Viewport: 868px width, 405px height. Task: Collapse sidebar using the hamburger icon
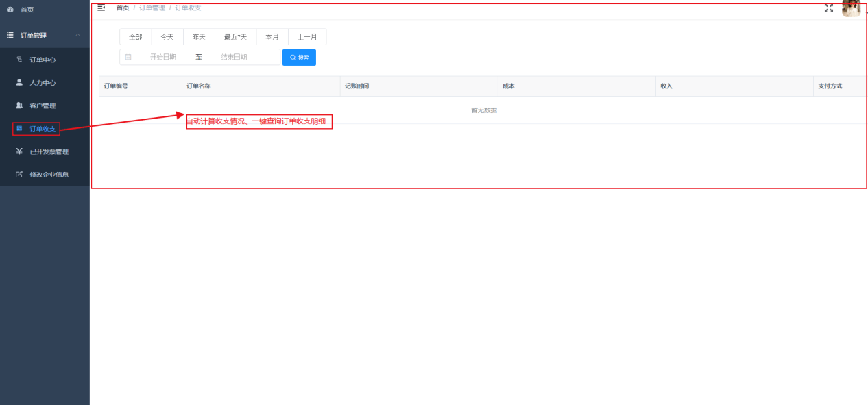(x=101, y=8)
